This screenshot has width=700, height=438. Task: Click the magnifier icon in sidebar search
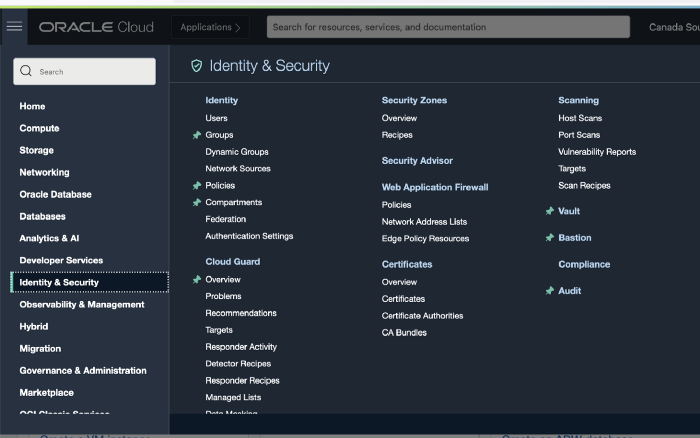[26, 72]
